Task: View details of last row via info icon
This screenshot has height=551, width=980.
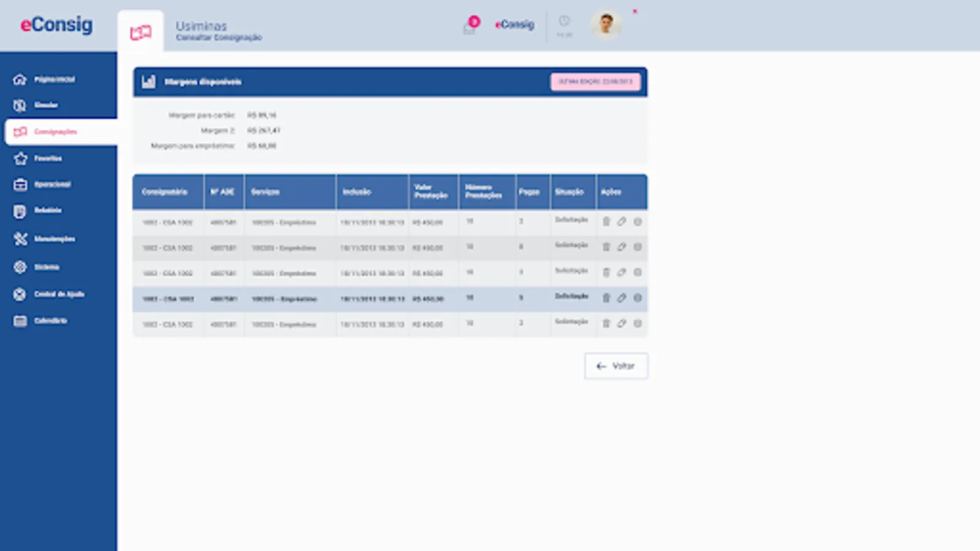Action: 637,324
